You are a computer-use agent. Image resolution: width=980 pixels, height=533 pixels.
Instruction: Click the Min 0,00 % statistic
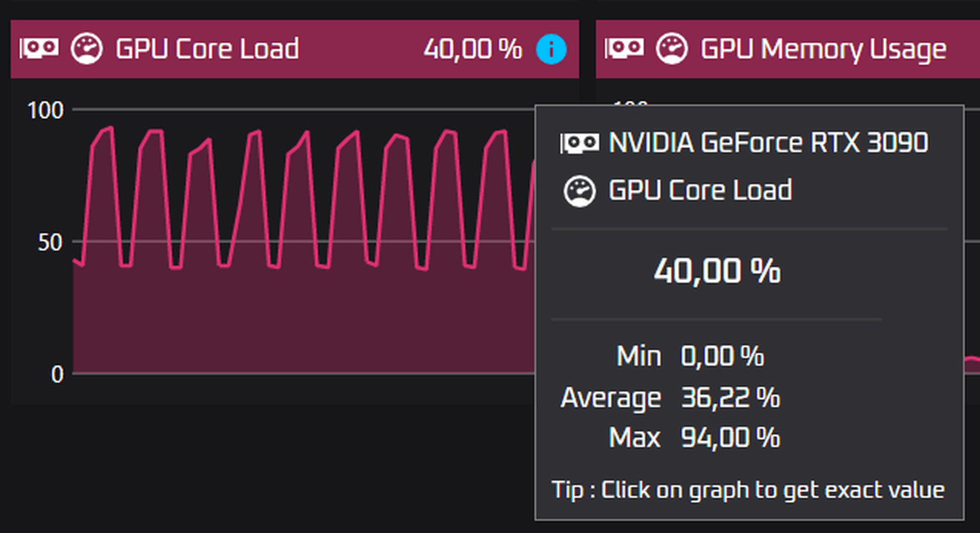pyautogui.click(x=690, y=356)
